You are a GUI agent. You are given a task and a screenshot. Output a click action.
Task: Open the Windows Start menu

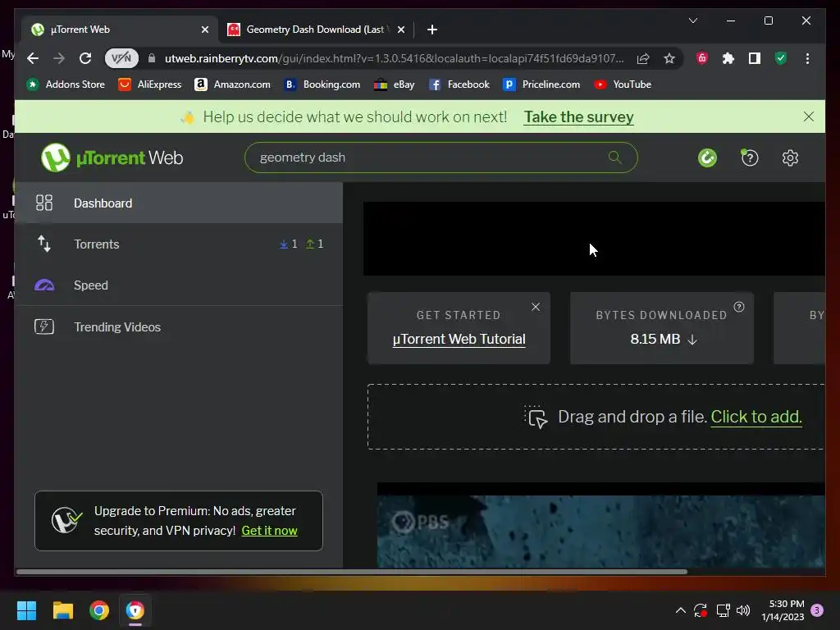click(x=26, y=610)
